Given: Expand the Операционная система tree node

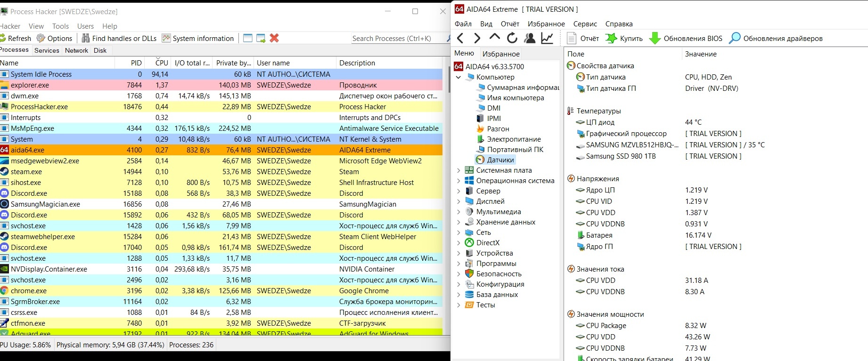Looking at the screenshot, I should [459, 181].
